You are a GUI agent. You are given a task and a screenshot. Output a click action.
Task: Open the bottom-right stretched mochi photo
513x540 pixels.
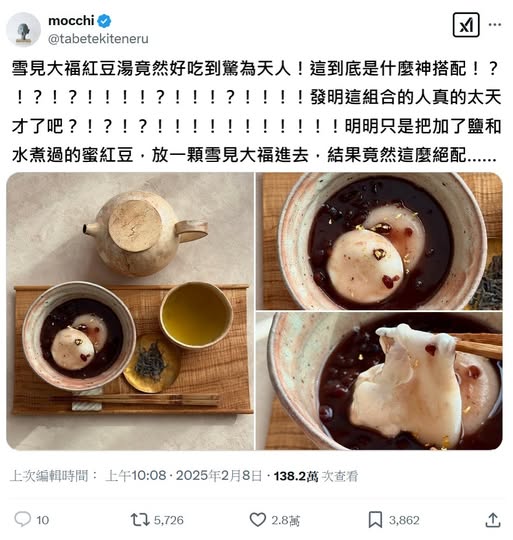click(x=379, y=381)
